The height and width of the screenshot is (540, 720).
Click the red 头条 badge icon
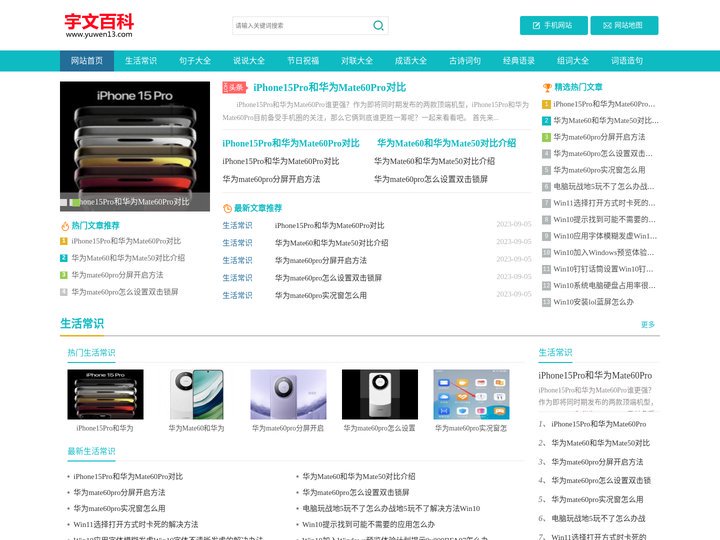pyautogui.click(x=234, y=87)
